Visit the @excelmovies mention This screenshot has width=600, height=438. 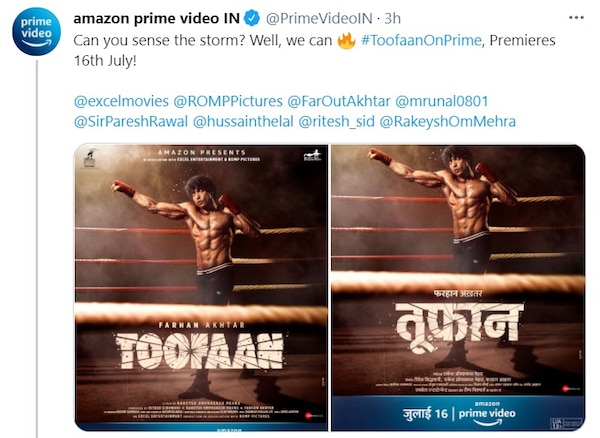[x=121, y=101]
